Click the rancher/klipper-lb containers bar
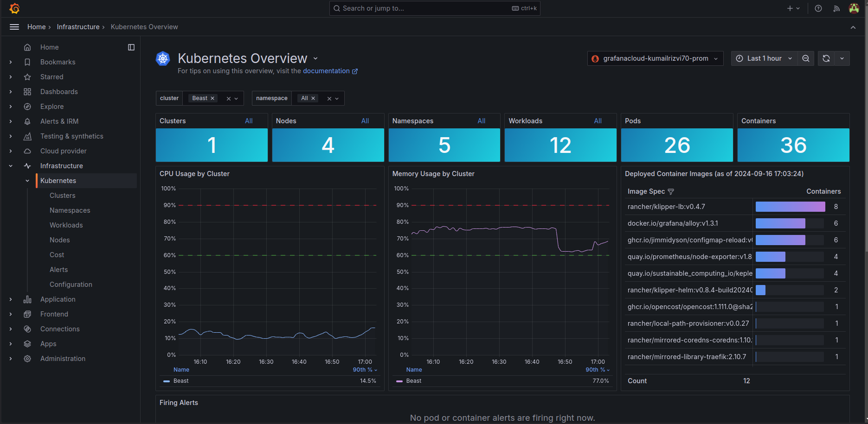Viewport: 868px width, 424px height. (790, 207)
